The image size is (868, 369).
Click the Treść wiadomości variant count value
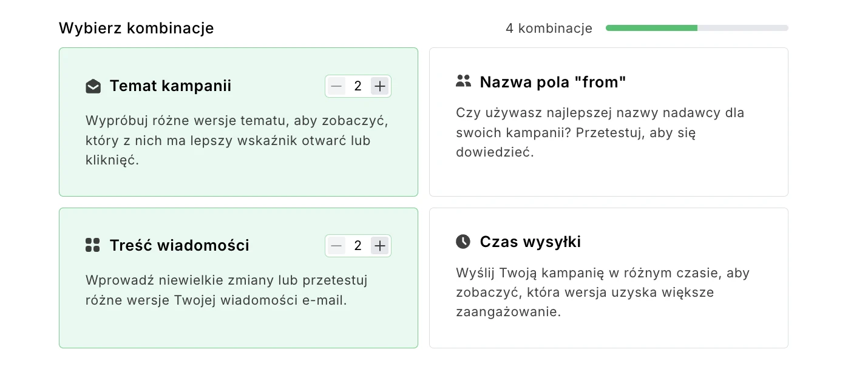coord(358,246)
